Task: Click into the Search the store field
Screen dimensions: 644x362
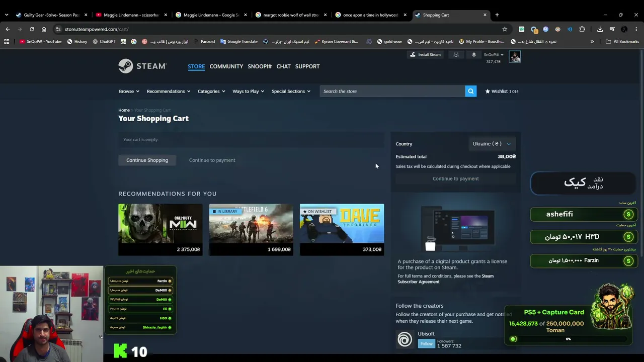Action: point(392,91)
